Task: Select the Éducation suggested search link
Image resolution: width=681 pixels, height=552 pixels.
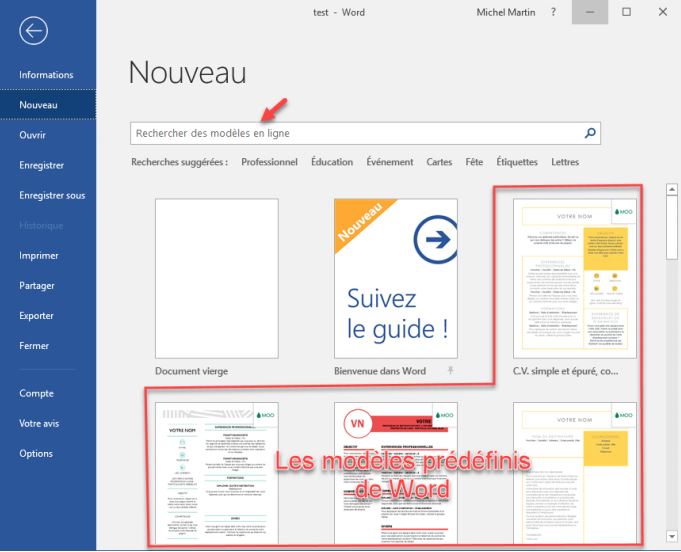Action: [331, 162]
